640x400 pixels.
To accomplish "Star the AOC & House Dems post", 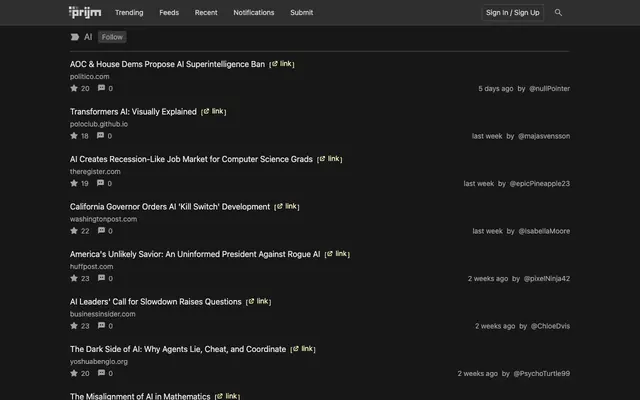I will click(74, 88).
